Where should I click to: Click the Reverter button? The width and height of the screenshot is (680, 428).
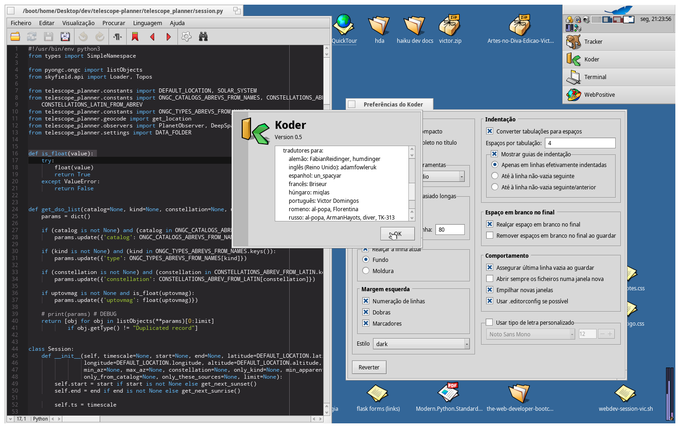click(x=368, y=367)
